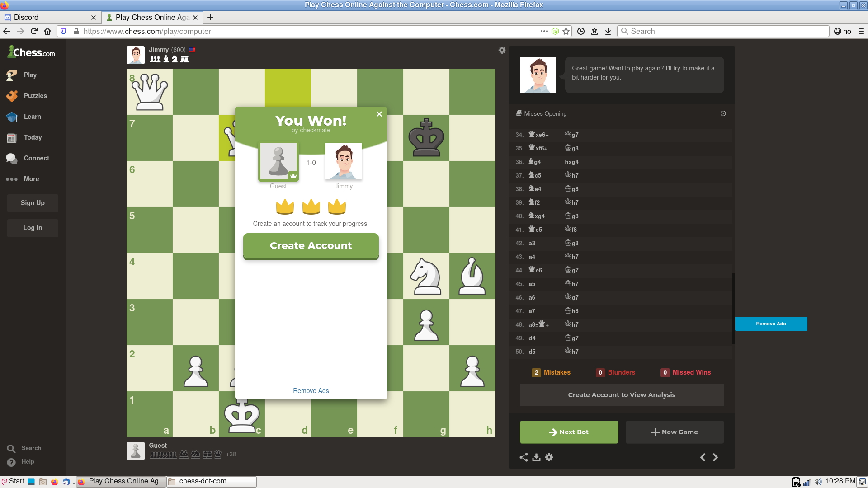
Task: Open board settings gear above the board
Action: 502,50
